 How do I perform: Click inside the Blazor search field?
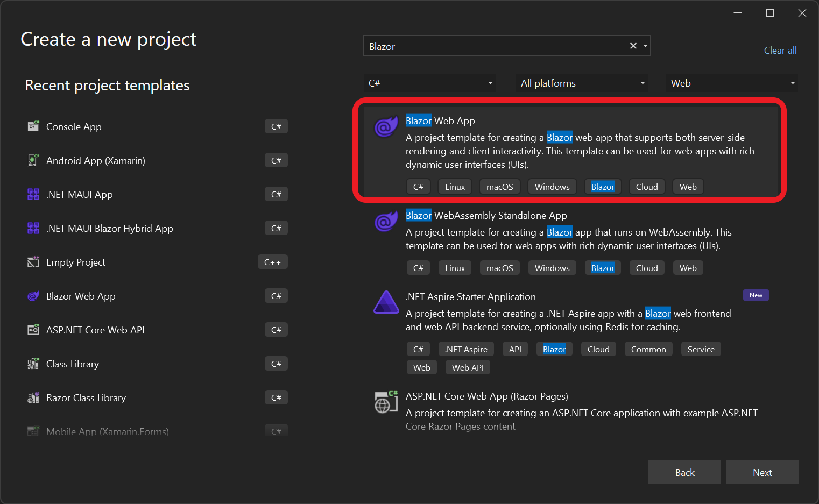pyautogui.click(x=495, y=46)
